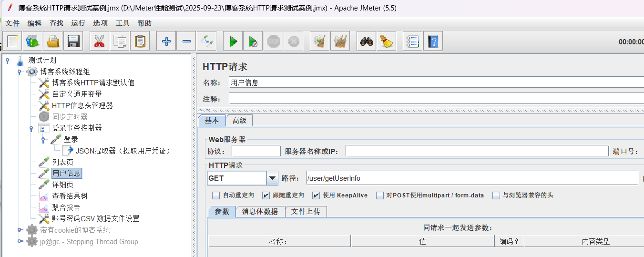The image size is (644, 257).
Task: Click the 博客系统线程组 gear icon
Action: point(32,72)
